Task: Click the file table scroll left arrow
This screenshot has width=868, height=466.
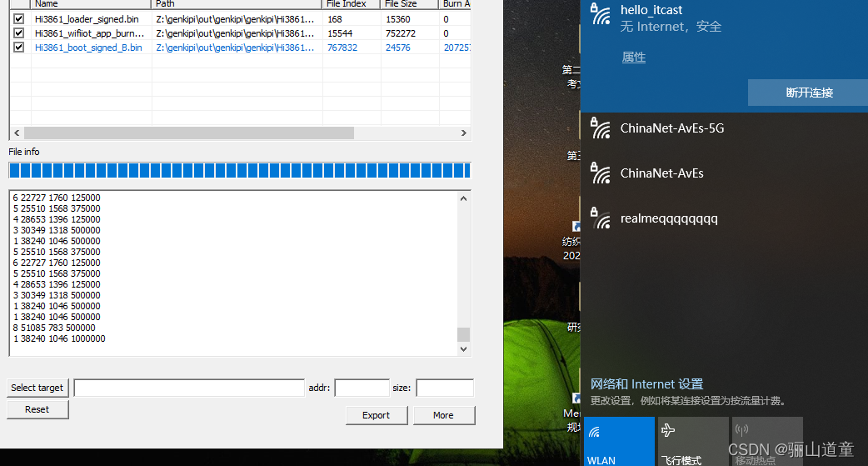Action: tap(17, 133)
